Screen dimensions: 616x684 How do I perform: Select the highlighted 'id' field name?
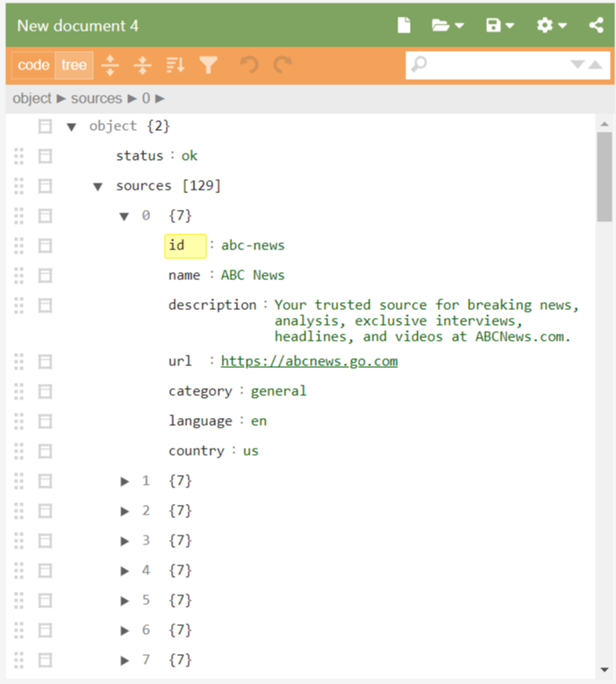click(x=185, y=246)
